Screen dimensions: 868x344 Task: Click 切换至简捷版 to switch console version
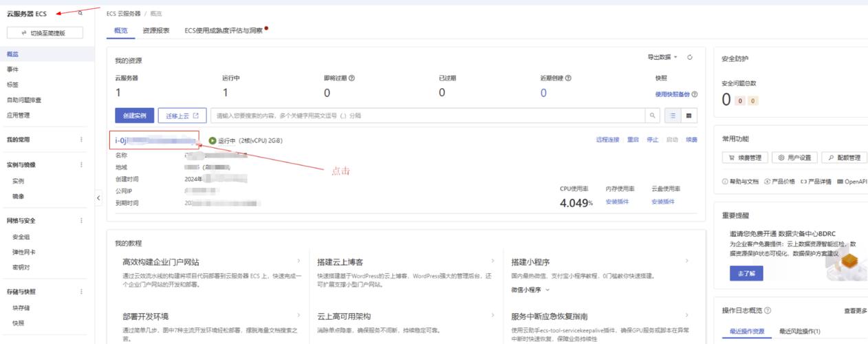44,33
